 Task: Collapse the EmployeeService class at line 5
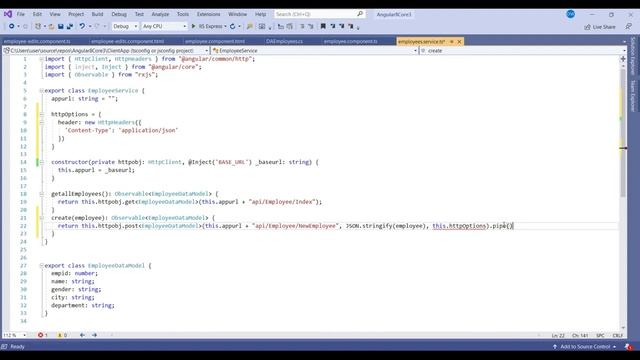coord(41,91)
